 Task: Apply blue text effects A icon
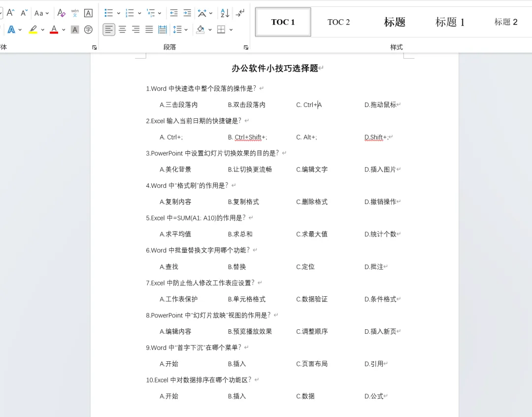11,30
